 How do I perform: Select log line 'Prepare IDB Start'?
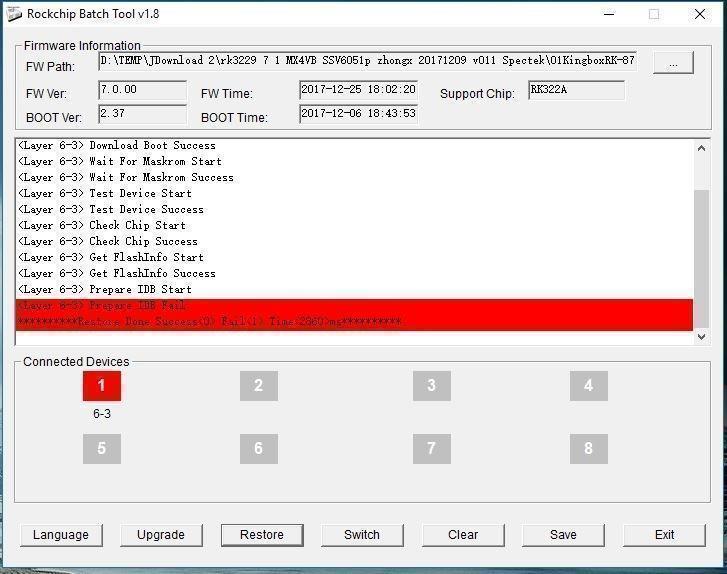[105, 289]
